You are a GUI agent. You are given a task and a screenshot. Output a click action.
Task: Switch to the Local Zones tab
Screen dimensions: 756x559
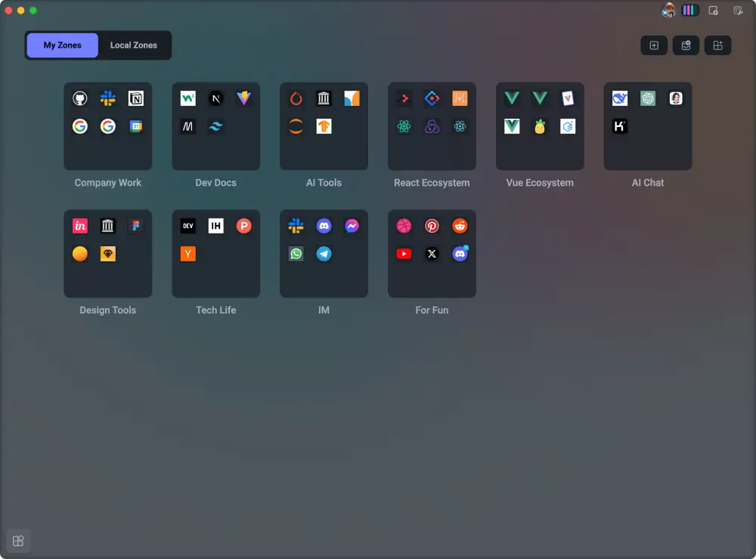pyautogui.click(x=134, y=45)
